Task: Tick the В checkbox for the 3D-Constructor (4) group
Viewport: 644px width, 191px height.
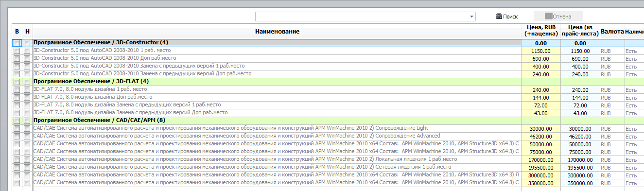Action: pos(17,43)
